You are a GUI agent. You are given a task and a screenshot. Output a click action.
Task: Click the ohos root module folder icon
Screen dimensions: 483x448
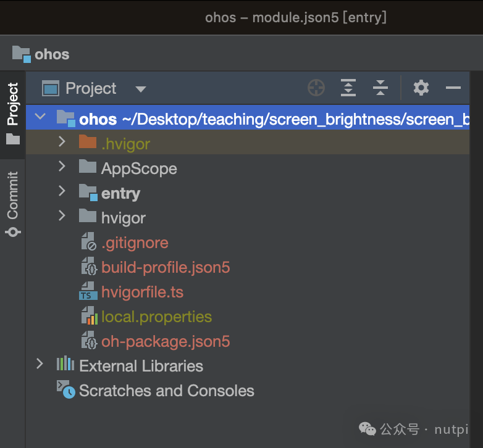pos(66,118)
